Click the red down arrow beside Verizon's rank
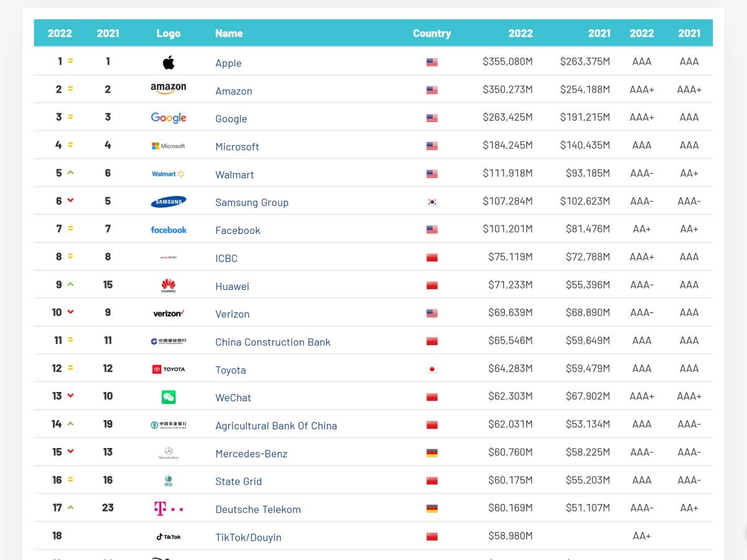 (x=70, y=312)
